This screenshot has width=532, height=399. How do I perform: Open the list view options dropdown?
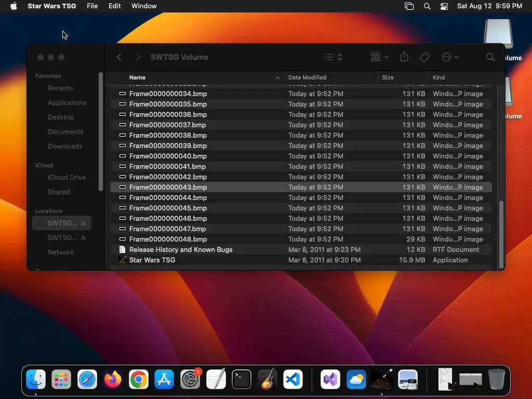click(333, 57)
